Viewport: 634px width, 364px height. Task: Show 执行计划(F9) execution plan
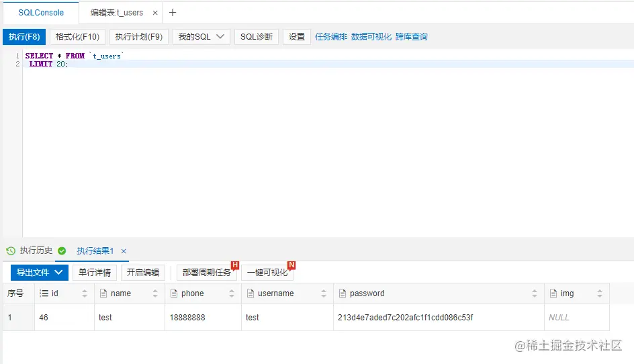point(138,37)
